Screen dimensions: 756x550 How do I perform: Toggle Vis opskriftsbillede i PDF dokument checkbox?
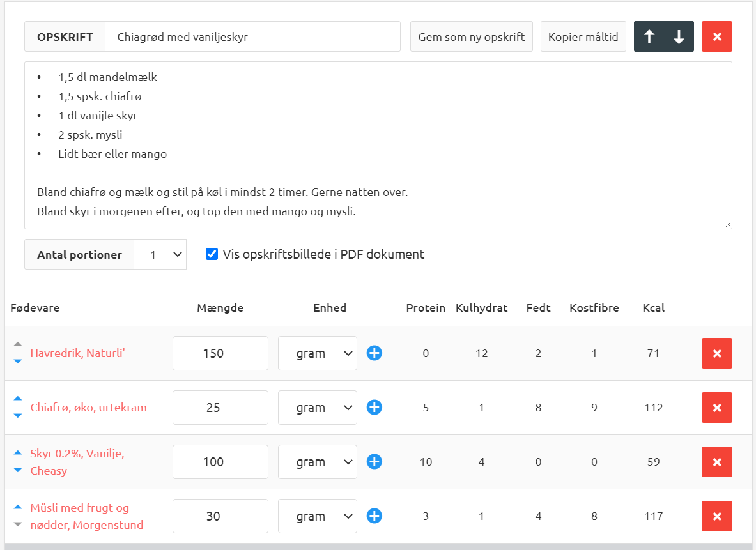(212, 254)
